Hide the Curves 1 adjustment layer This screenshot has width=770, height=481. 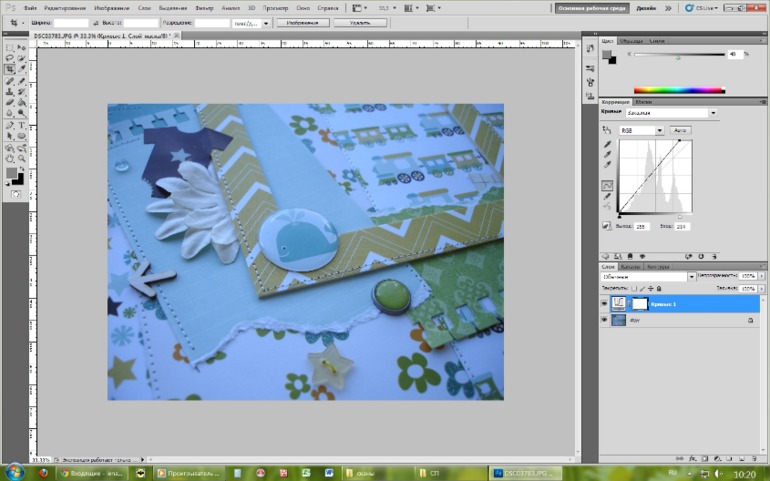click(604, 303)
